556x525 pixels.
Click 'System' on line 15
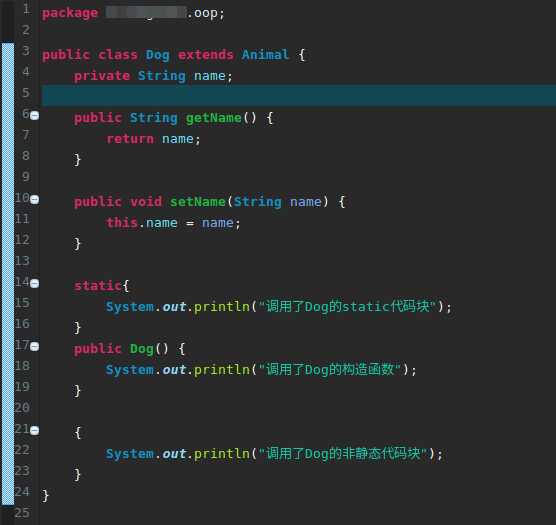pos(130,307)
